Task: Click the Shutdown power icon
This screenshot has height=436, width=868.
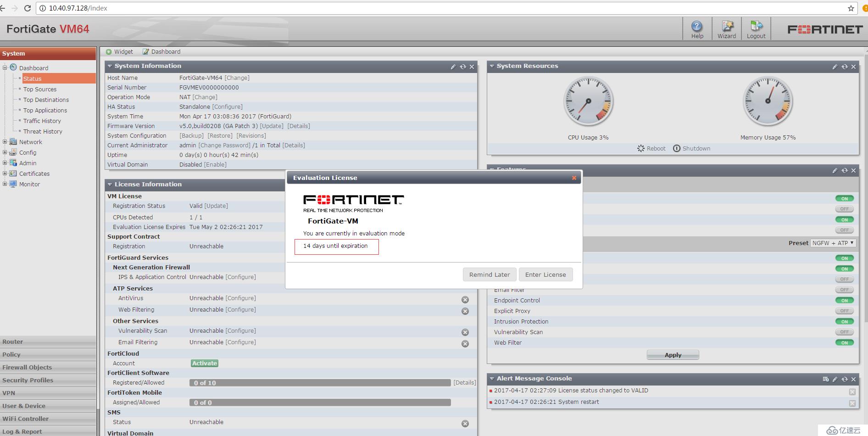Action: pyautogui.click(x=677, y=148)
